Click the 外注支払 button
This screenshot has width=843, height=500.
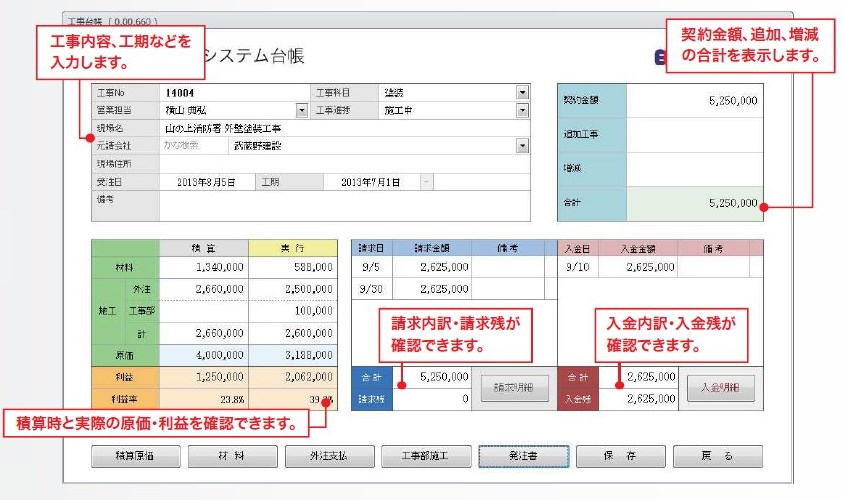coord(329,456)
